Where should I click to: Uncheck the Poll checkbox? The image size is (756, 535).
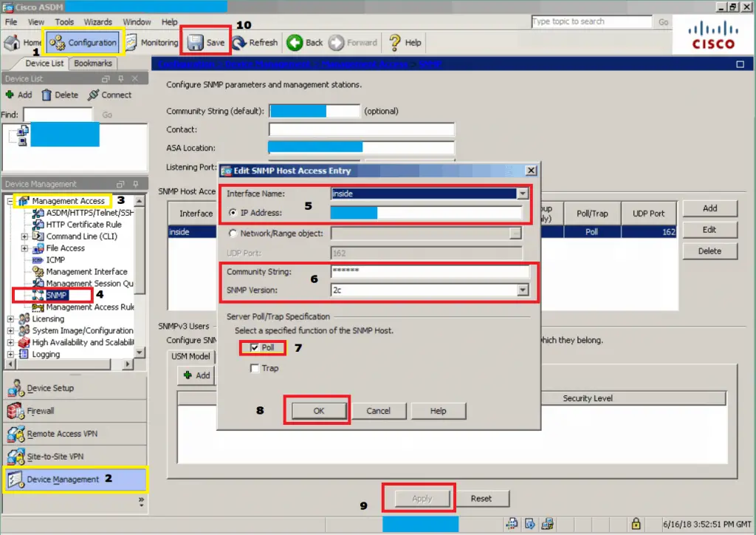pos(255,347)
